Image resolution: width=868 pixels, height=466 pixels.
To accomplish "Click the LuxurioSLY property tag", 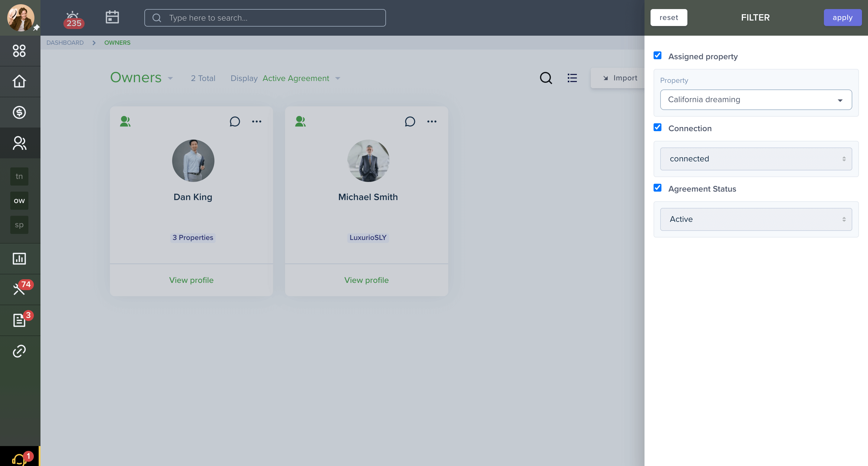I will tap(368, 238).
